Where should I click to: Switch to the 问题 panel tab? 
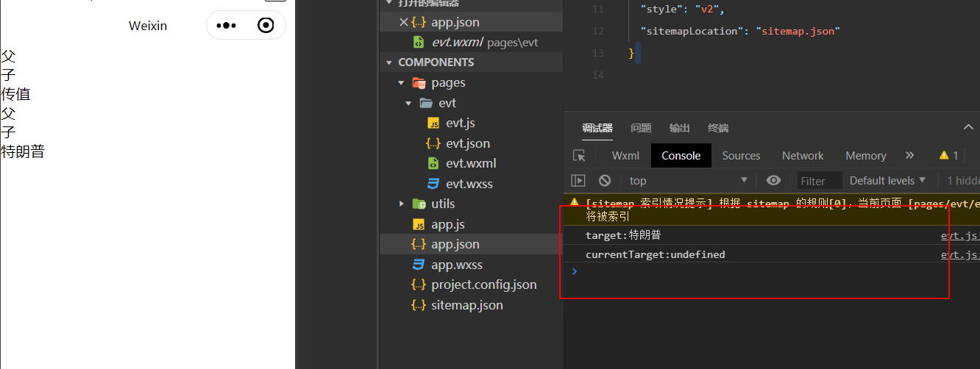(x=641, y=128)
